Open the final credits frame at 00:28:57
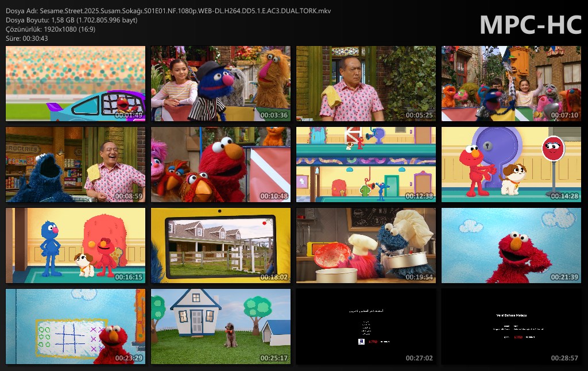The height and width of the screenshot is (371, 588). click(x=511, y=327)
